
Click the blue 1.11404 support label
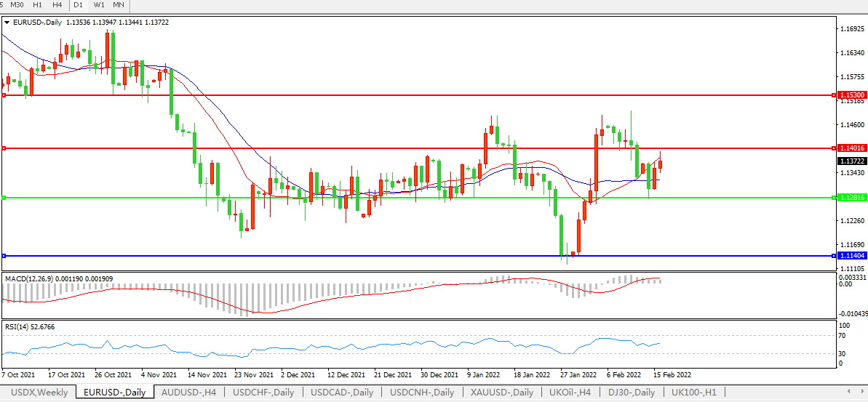pos(851,256)
